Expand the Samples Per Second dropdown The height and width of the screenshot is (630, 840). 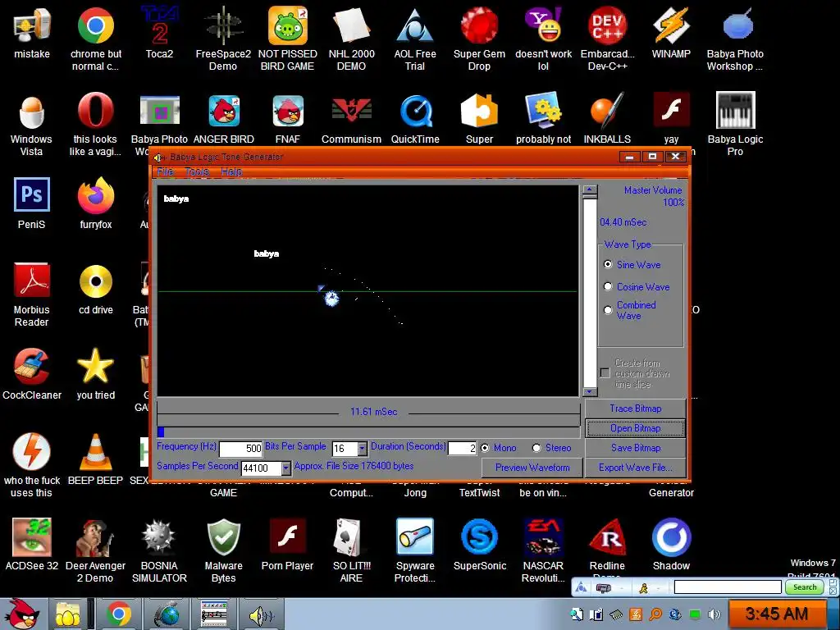tap(286, 468)
